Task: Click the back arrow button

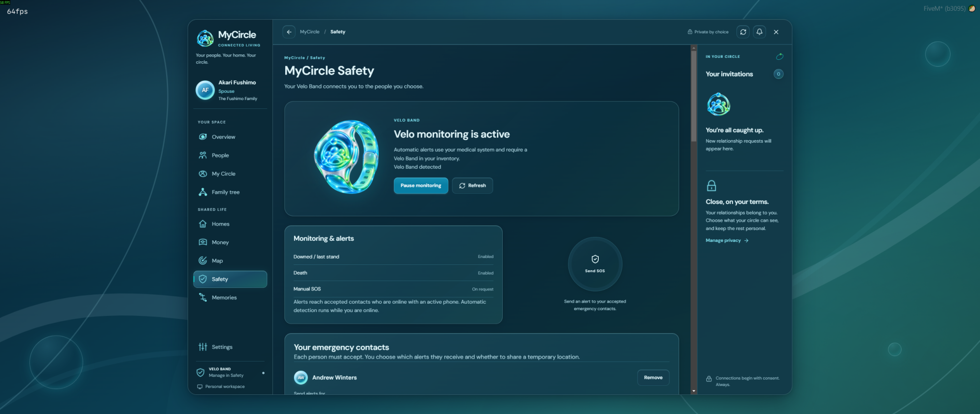Action: tap(289, 32)
